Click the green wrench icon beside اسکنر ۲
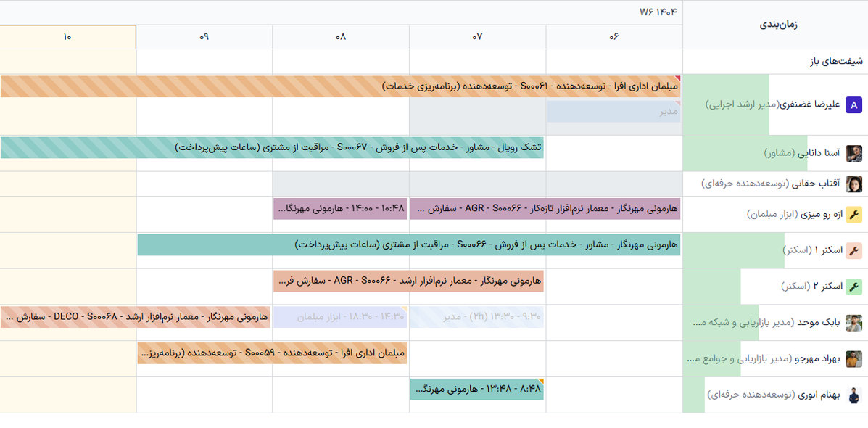This screenshot has height=428, width=868. 853,287
